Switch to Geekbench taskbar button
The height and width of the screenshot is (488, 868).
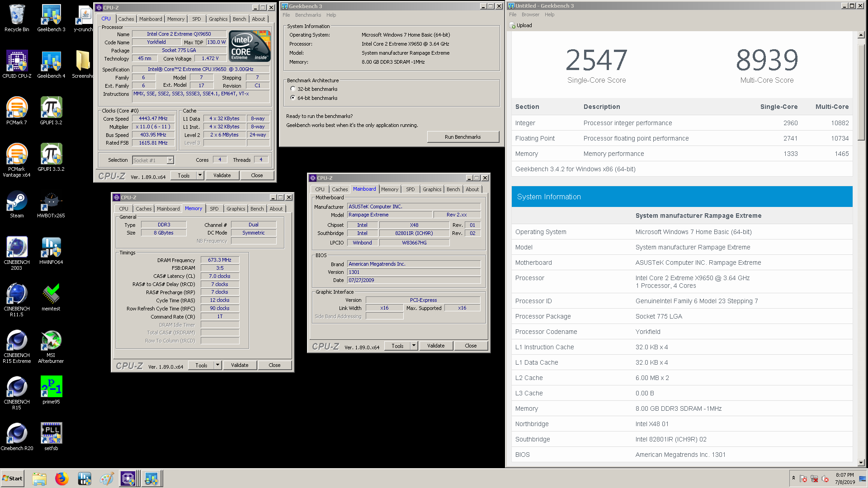(x=151, y=479)
